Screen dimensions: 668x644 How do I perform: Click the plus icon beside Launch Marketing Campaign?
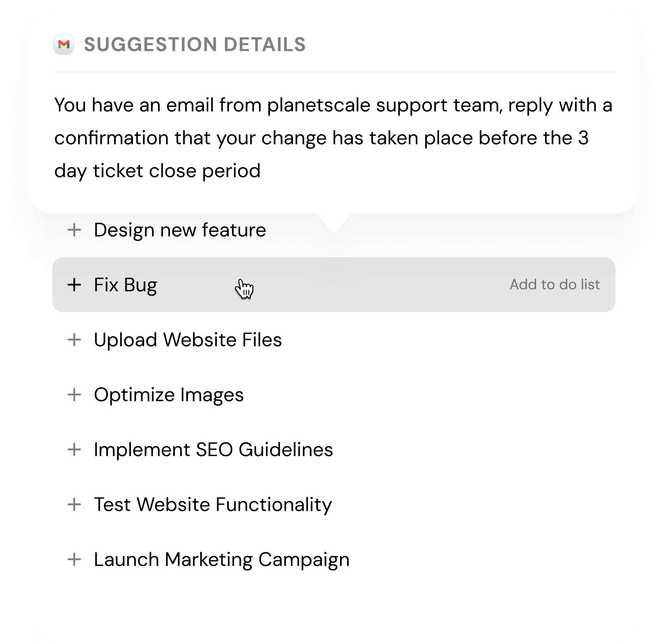click(75, 559)
